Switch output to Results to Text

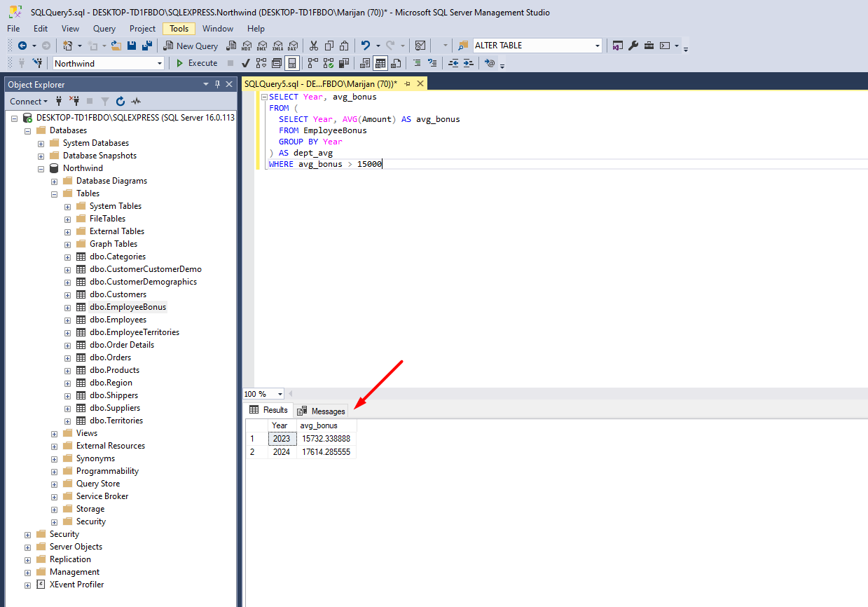(365, 63)
